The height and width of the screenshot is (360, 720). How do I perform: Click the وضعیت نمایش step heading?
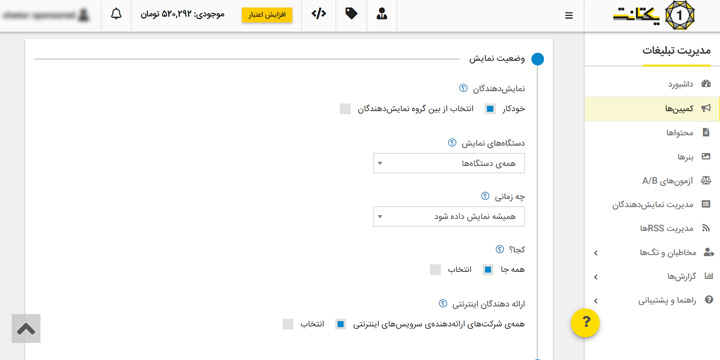tap(497, 59)
